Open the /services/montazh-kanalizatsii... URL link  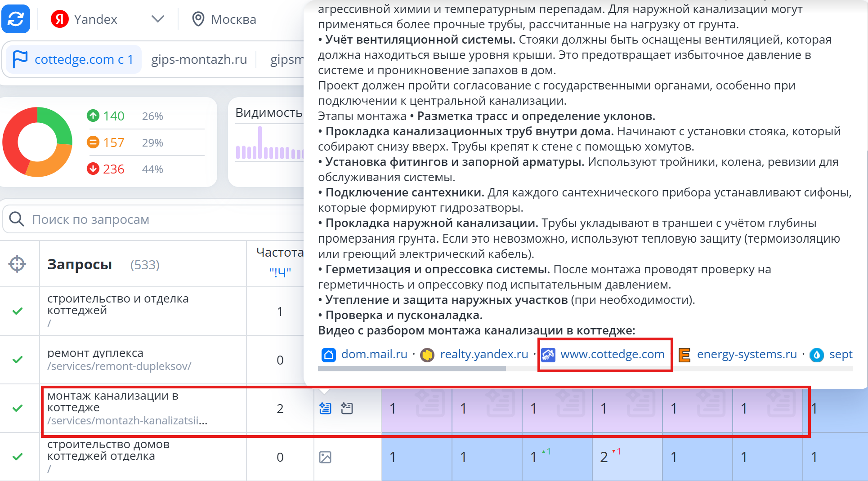pos(127,421)
